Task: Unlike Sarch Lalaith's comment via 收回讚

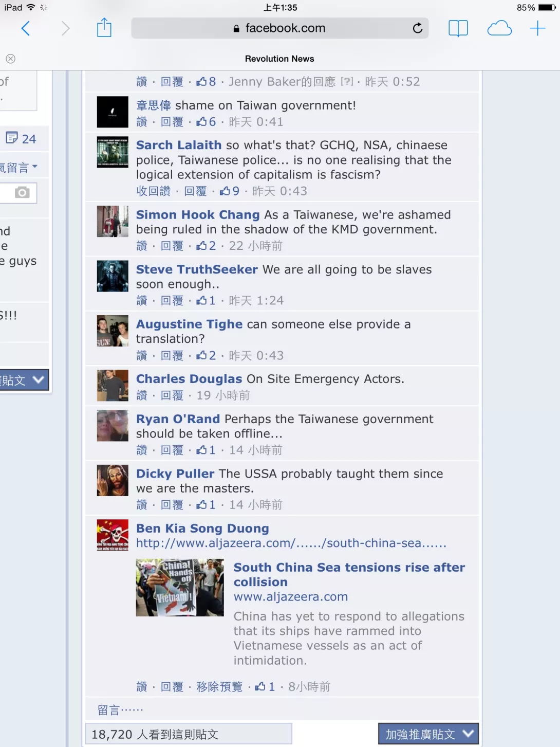Action: pos(153,191)
